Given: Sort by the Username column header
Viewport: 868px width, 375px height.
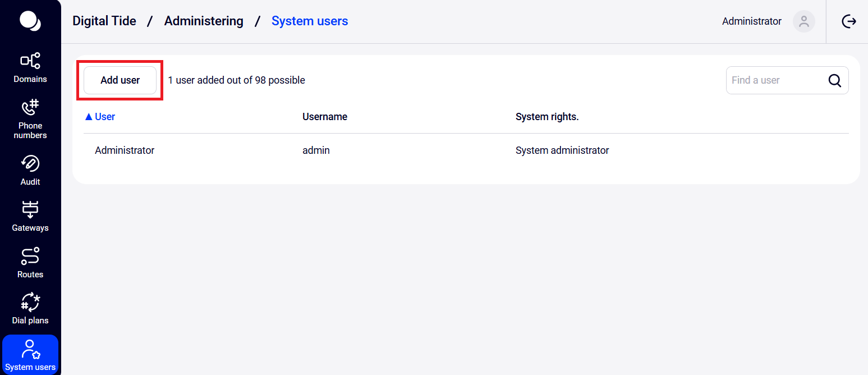Looking at the screenshot, I should [x=325, y=117].
